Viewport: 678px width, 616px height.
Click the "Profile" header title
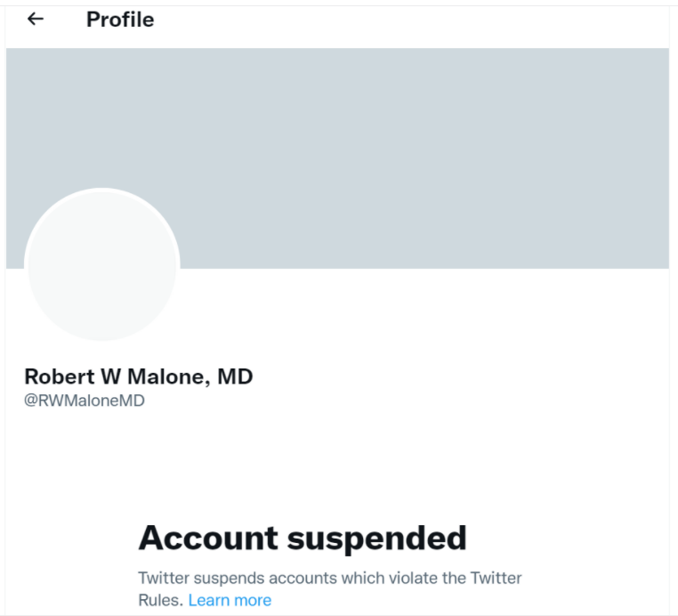pos(120,20)
